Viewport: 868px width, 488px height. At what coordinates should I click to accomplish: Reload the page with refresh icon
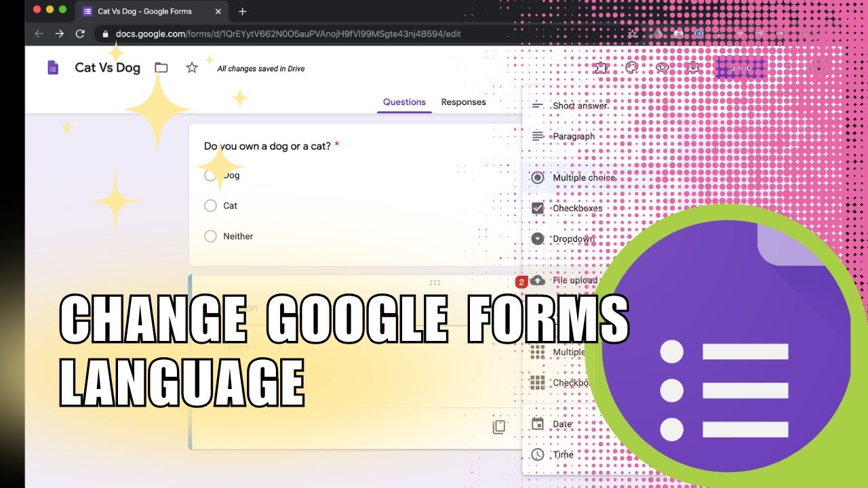(x=80, y=33)
